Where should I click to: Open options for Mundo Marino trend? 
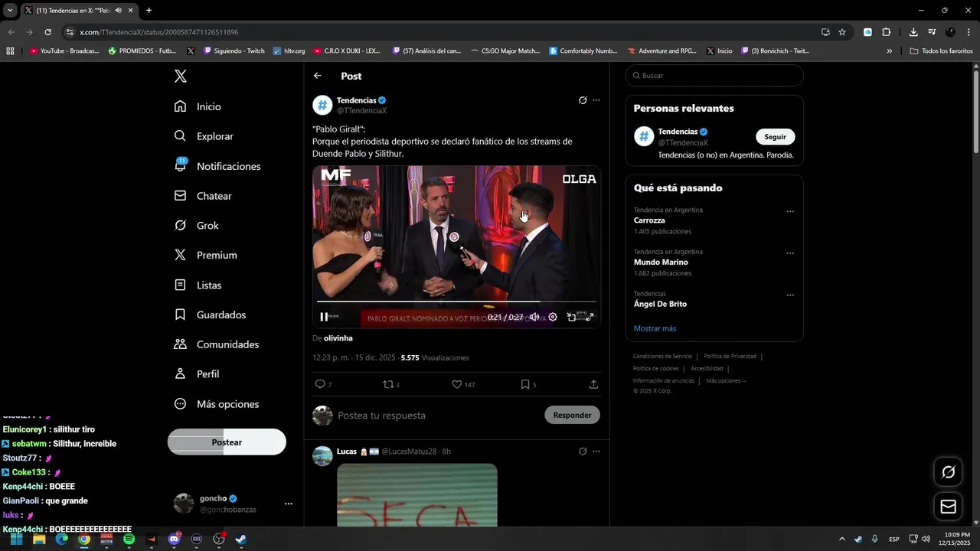tap(790, 253)
